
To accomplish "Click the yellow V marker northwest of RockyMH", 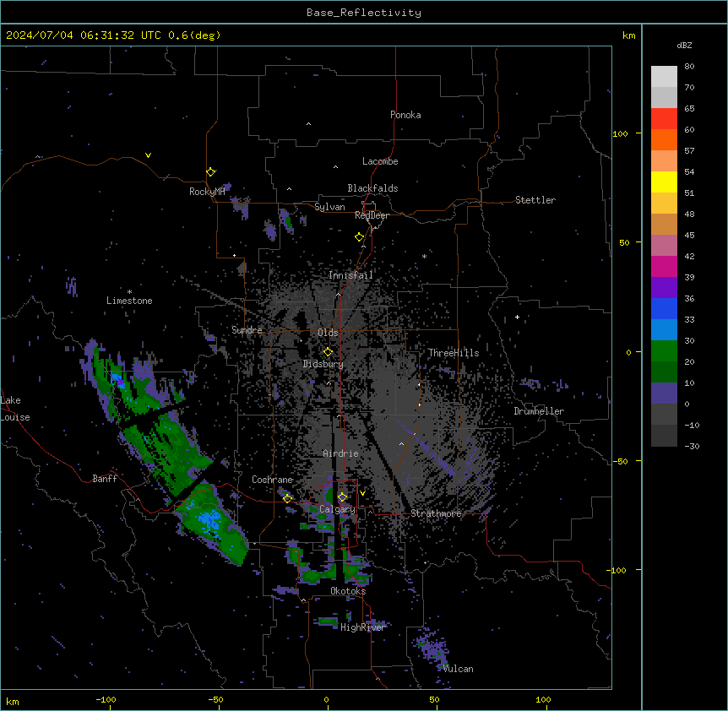I will [x=148, y=155].
